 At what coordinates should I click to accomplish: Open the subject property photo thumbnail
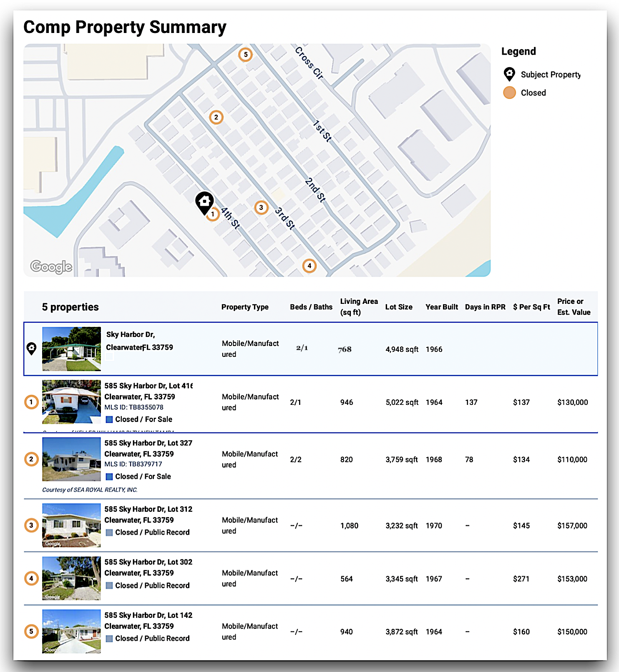[71, 349]
